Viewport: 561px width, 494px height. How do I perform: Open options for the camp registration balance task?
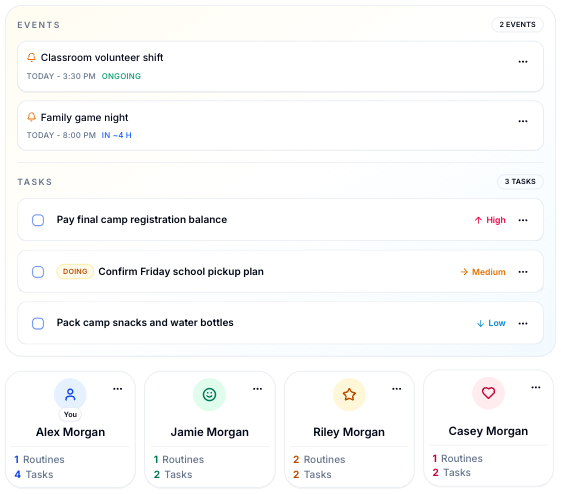[x=523, y=220]
